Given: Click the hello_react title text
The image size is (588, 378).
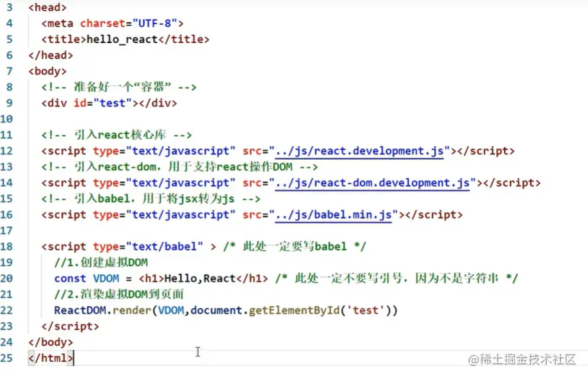Looking at the screenshot, I should tap(123, 39).
